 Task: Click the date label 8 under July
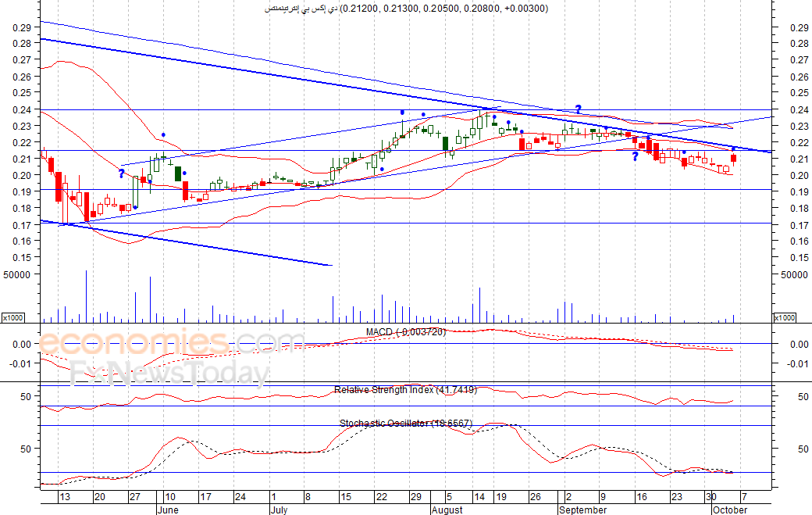click(x=308, y=497)
